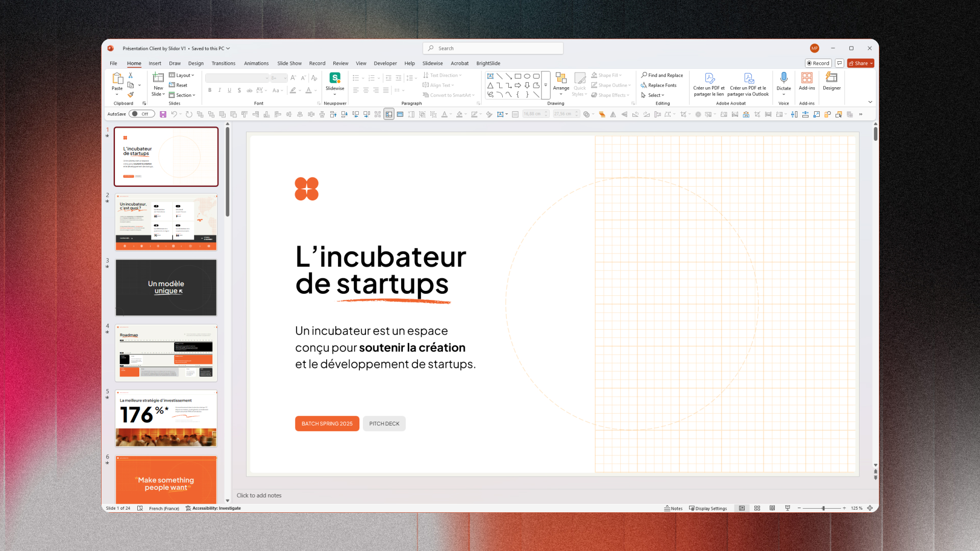The height and width of the screenshot is (551, 980).
Task: Click the Redo icon in quick access toolbar
Action: [189, 114]
